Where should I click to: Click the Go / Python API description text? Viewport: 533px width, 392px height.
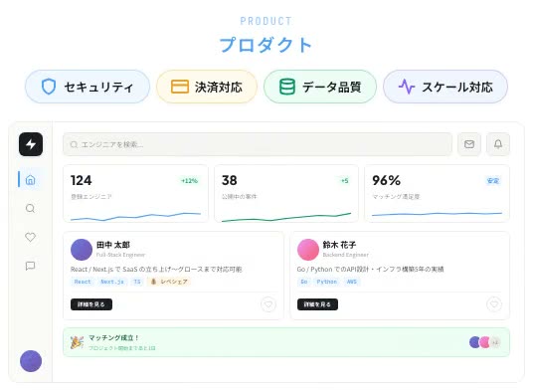pos(371,270)
